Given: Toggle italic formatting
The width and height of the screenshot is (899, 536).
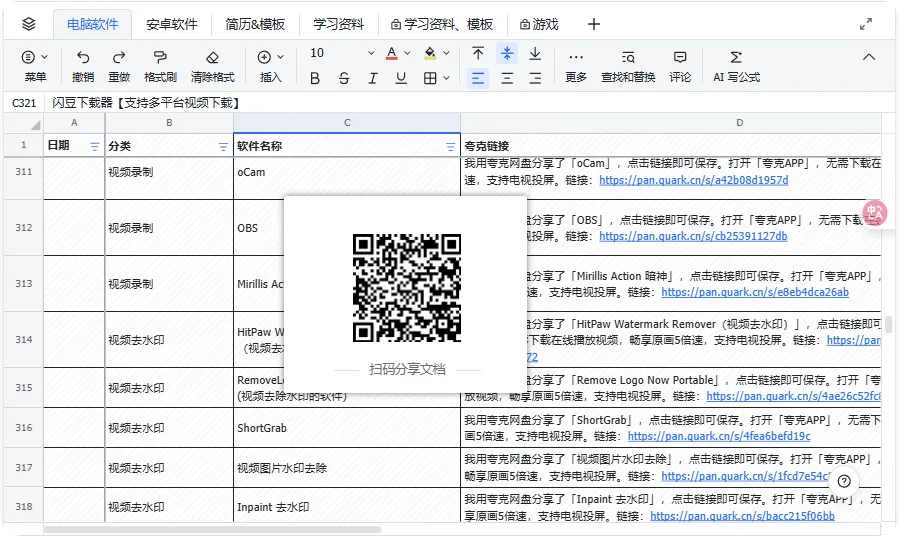Looking at the screenshot, I should pos(373,78).
